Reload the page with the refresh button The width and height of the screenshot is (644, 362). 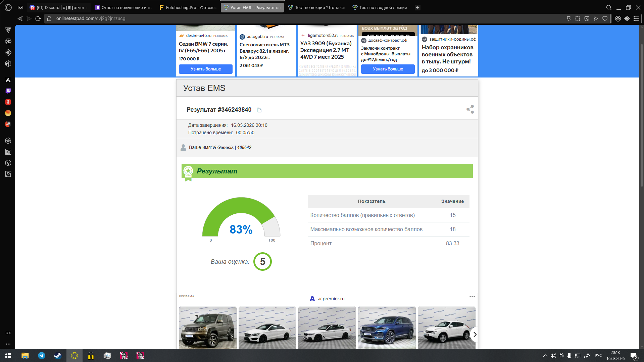(x=38, y=18)
